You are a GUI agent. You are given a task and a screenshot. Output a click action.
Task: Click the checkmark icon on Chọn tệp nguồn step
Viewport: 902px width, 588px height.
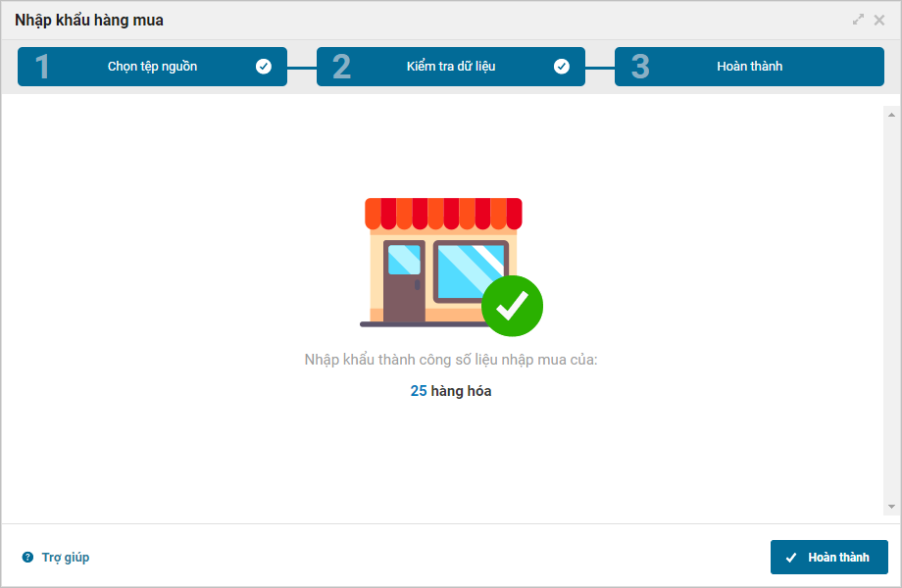[x=264, y=67]
